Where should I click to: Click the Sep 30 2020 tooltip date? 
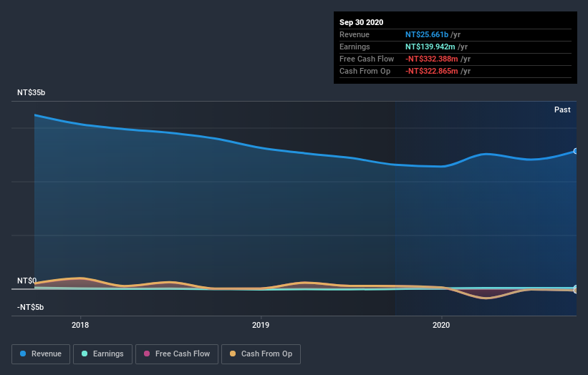pyautogui.click(x=361, y=22)
